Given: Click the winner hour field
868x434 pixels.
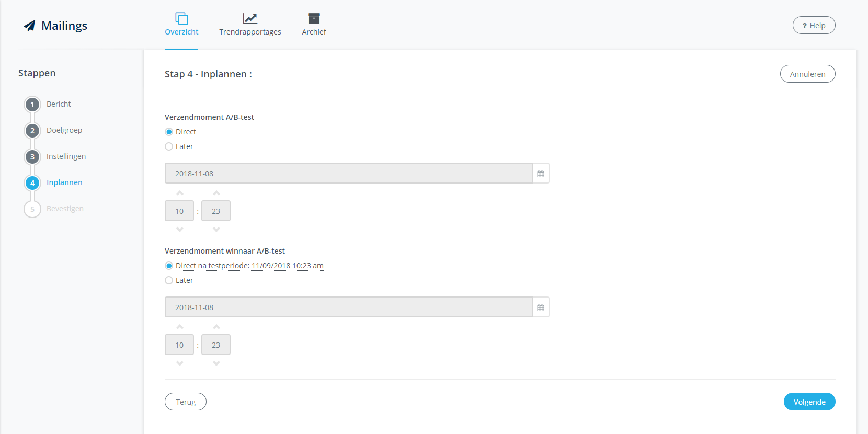Looking at the screenshot, I should (179, 345).
